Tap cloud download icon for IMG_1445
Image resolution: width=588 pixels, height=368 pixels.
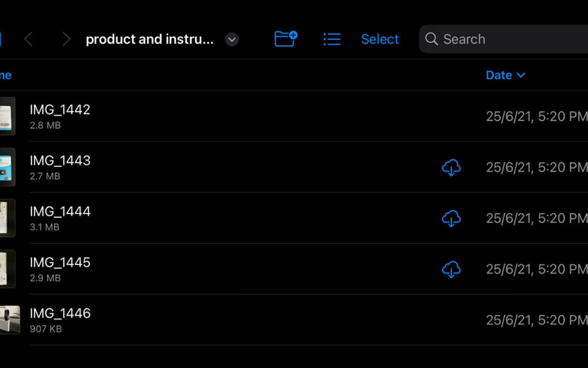tap(451, 269)
